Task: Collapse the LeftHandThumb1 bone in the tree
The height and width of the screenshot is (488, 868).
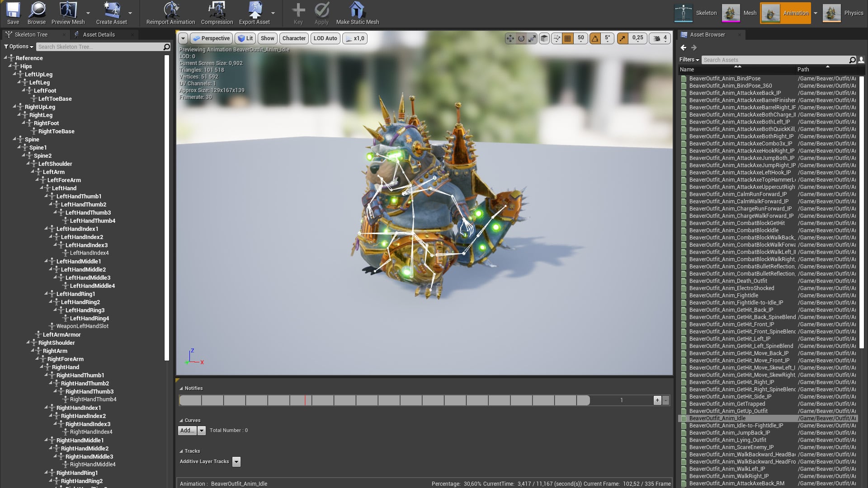Action: (x=47, y=196)
